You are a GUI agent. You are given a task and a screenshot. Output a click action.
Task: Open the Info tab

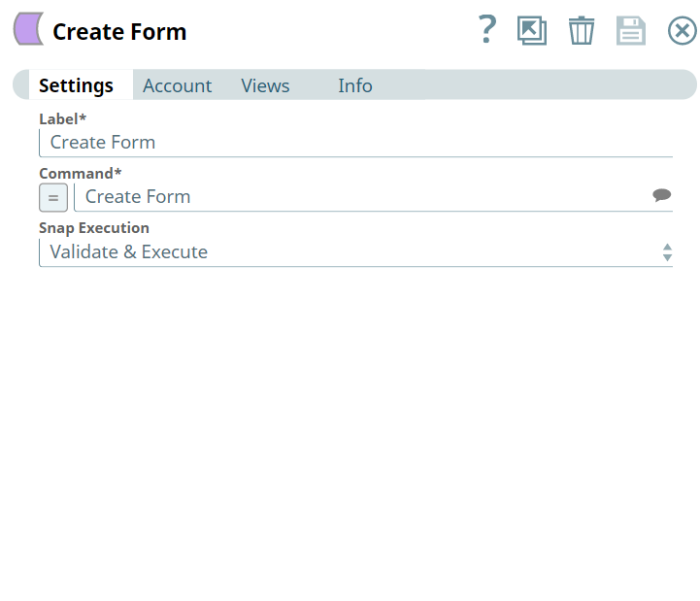tap(355, 85)
